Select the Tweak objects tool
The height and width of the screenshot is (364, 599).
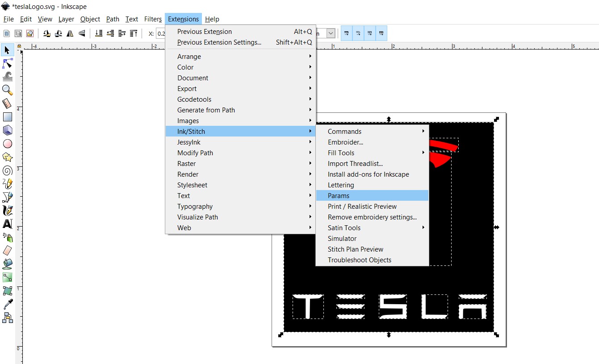tap(7, 77)
